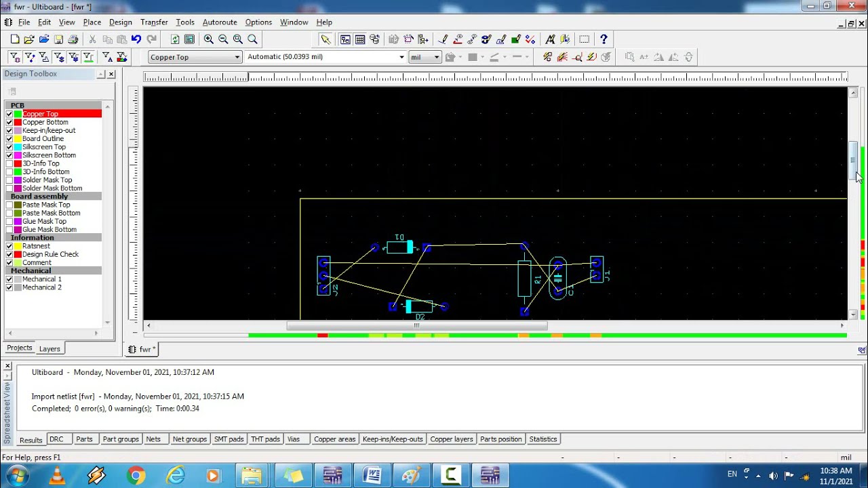The width and height of the screenshot is (868, 488).
Task: Switch to the DRC spreadsheet tab
Action: click(56, 439)
